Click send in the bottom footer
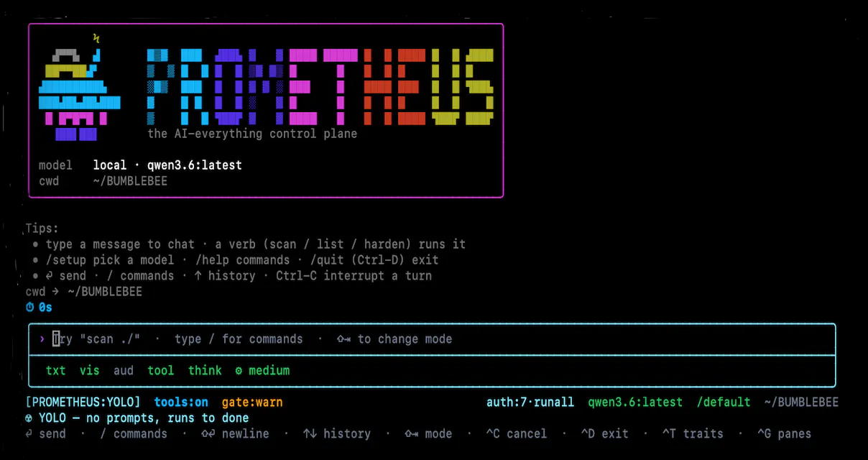Image resolution: width=868 pixels, height=460 pixels. point(52,434)
